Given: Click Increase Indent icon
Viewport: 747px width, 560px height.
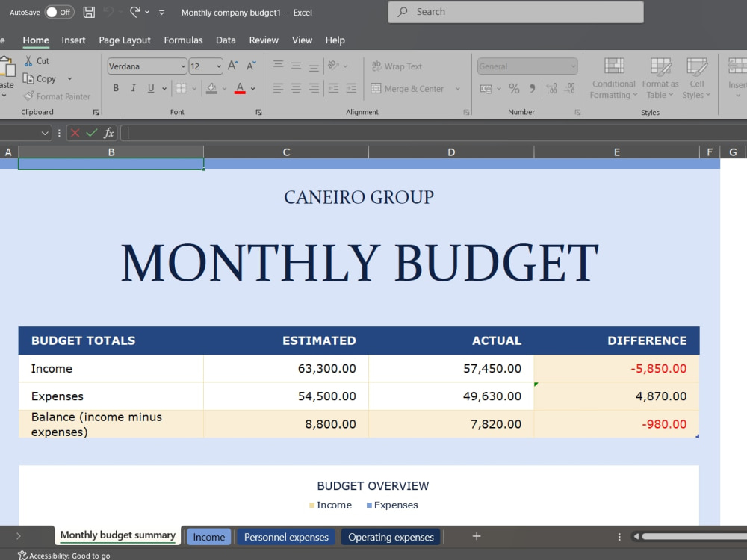Looking at the screenshot, I should point(351,88).
